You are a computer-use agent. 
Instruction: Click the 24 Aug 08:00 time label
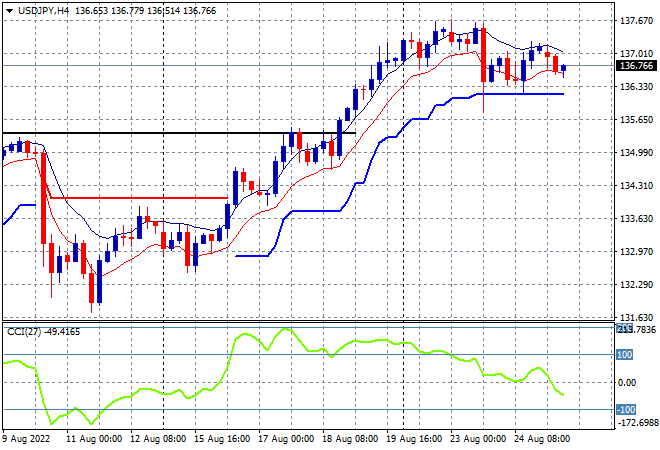click(543, 439)
